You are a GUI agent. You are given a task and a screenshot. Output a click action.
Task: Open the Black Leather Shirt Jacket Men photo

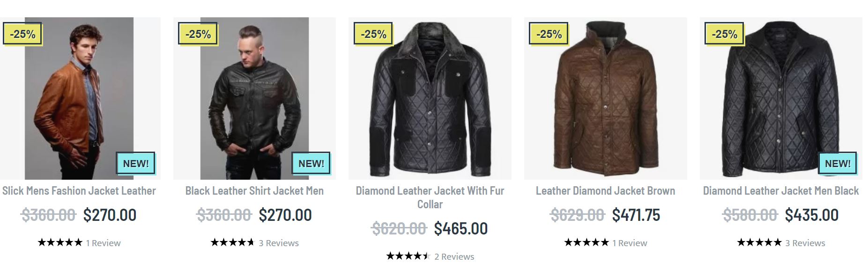click(x=254, y=98)
